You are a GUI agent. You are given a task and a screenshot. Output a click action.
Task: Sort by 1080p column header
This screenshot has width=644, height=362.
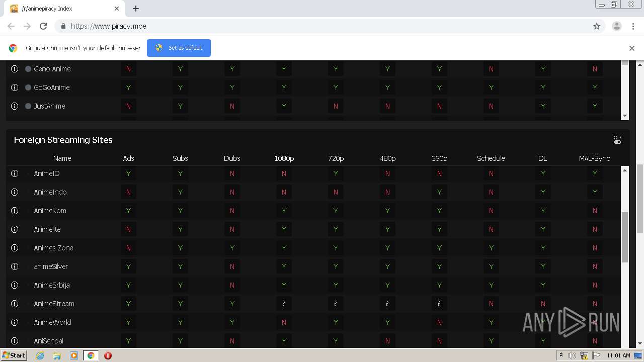pyautogui.click(x=284, y=158)
